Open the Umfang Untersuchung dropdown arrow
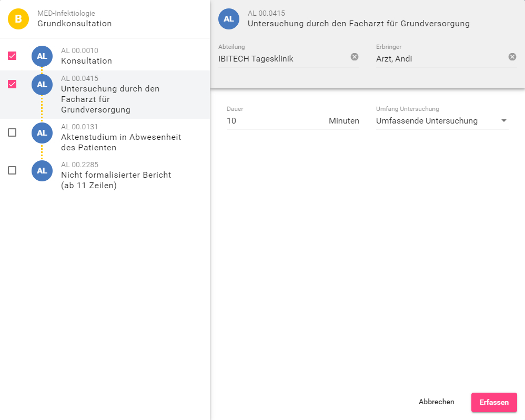 click(x=504, y=121)
